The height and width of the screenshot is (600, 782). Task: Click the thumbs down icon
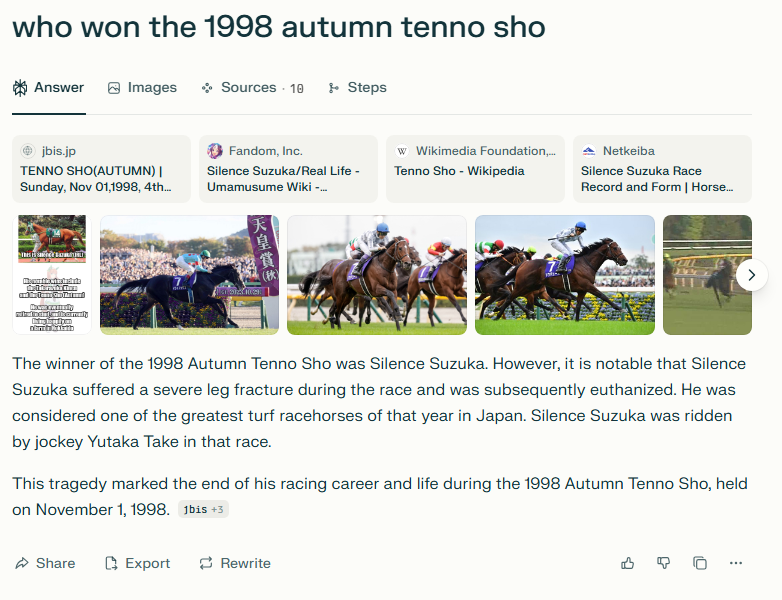pos(663,563)
